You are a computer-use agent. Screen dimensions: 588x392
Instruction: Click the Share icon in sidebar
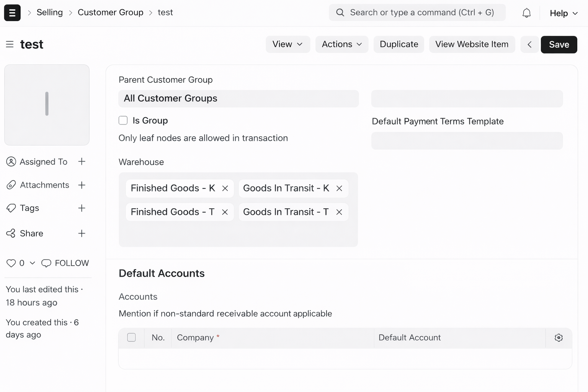click(x=11, y=233)
